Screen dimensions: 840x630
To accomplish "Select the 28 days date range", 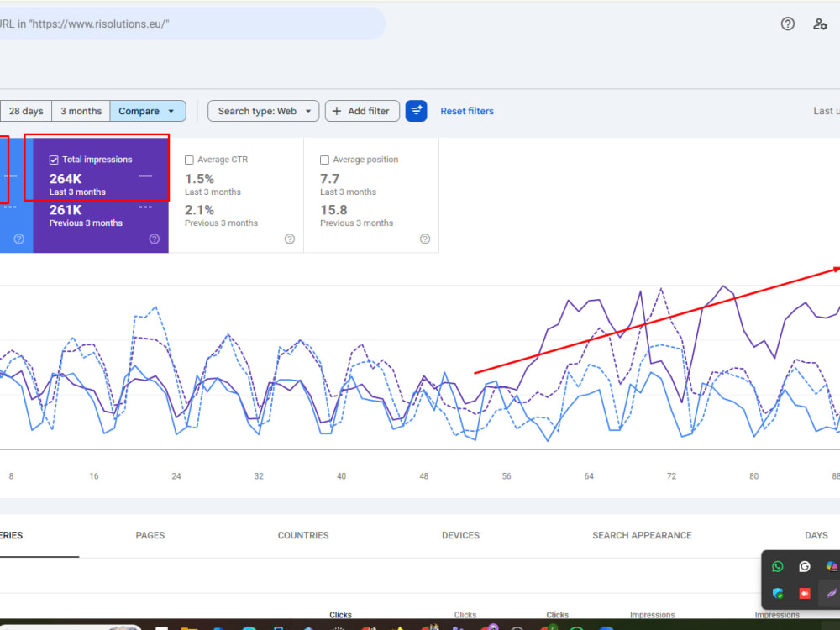I will click(x=26, y=111).
